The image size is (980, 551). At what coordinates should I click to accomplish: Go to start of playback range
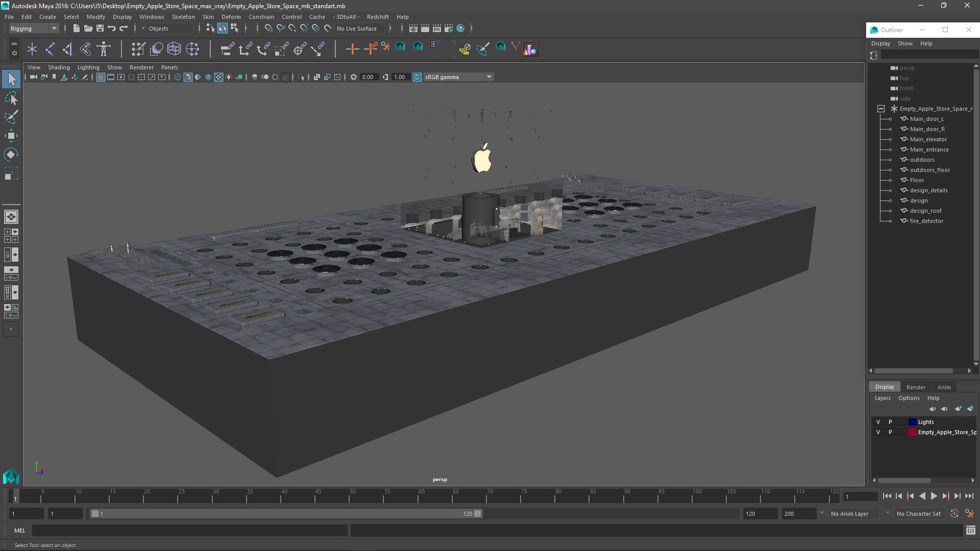887,496
